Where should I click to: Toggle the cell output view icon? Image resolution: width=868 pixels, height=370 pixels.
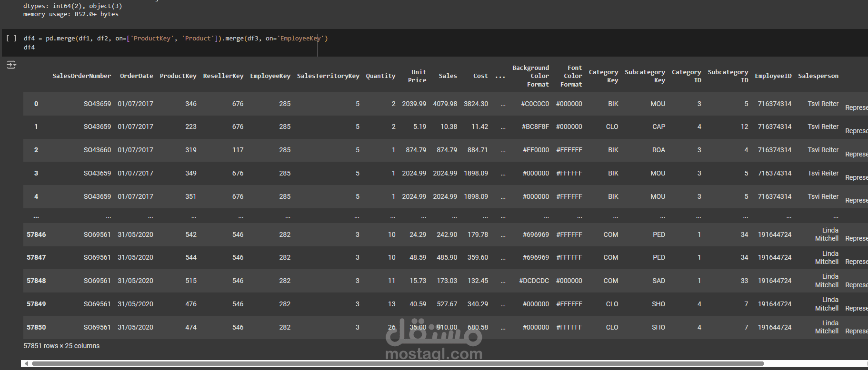click(x=11, y=65)
